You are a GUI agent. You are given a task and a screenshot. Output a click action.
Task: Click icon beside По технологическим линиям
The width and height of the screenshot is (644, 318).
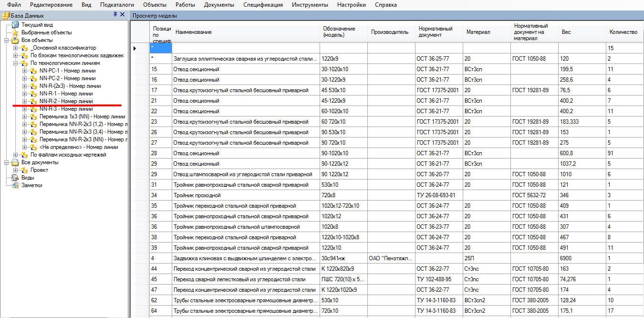click(24, 63)
